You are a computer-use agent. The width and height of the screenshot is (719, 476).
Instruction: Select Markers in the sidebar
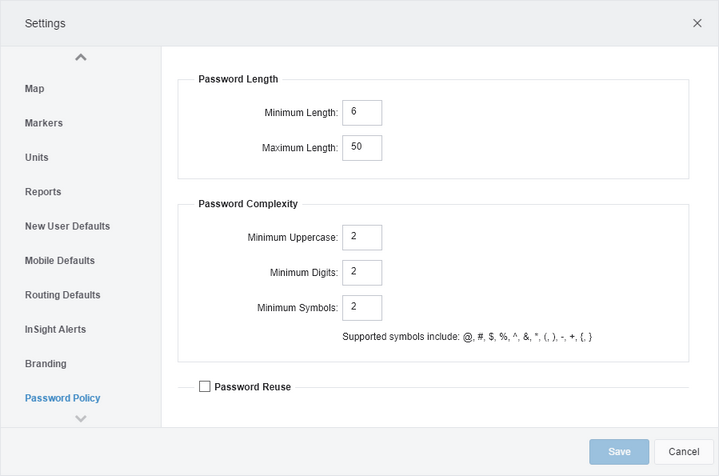[x=44, y=123]
